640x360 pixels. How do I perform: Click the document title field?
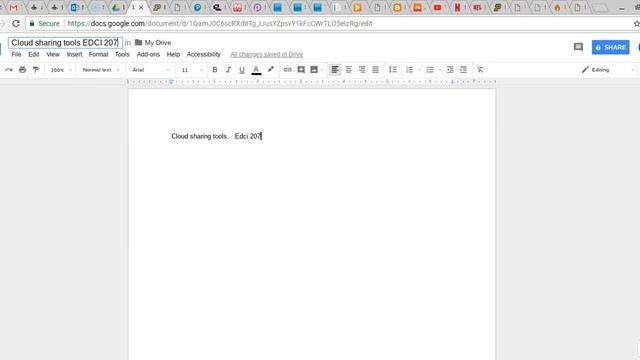(x=65, y=42)
